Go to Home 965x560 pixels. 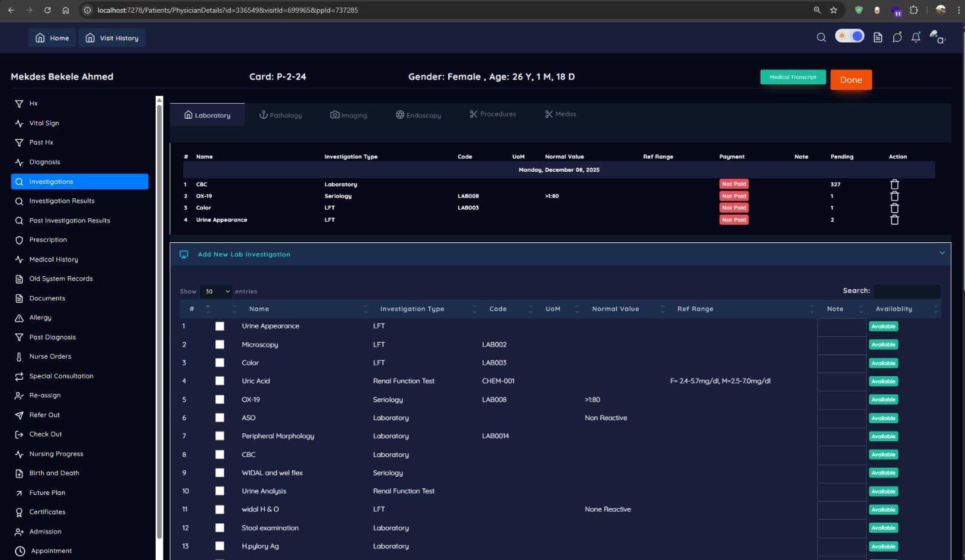tap(52, 38)
